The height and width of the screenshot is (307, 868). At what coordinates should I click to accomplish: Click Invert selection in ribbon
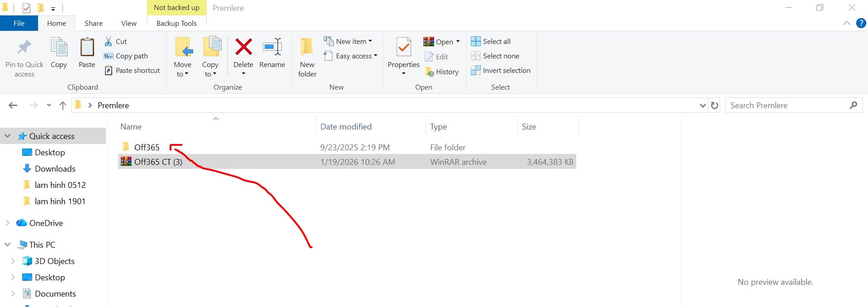point(500,71)
